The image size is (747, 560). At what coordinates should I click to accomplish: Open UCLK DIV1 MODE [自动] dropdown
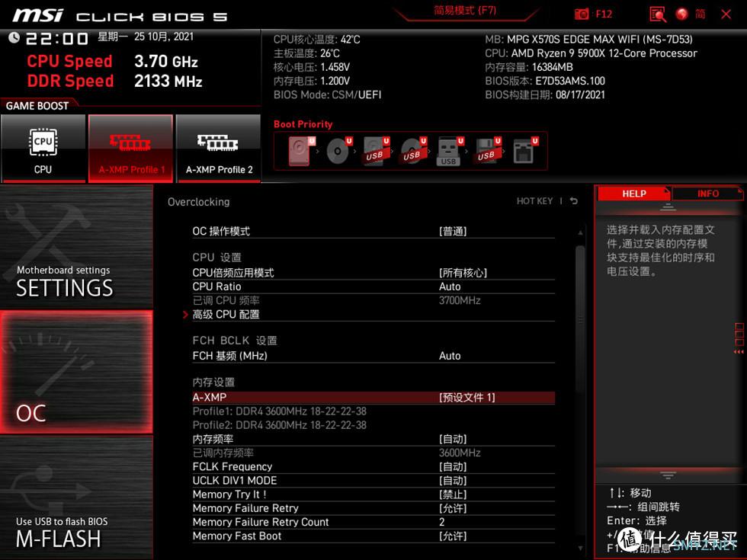373,481
